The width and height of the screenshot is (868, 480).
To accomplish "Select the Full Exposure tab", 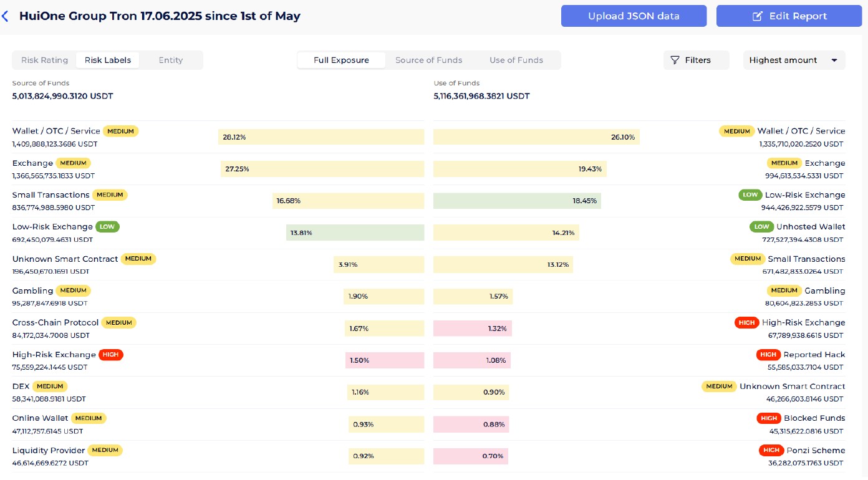I will tap(341, 60).
